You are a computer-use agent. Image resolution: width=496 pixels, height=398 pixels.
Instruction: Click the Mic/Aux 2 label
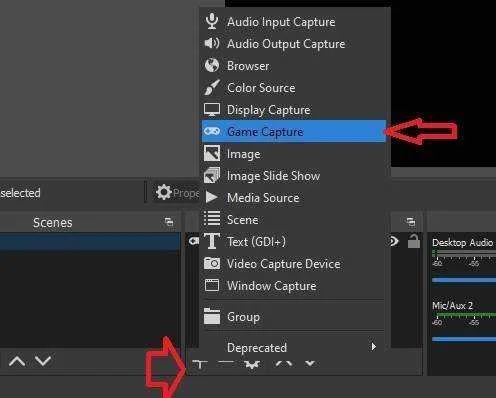(x=452, y=305)
